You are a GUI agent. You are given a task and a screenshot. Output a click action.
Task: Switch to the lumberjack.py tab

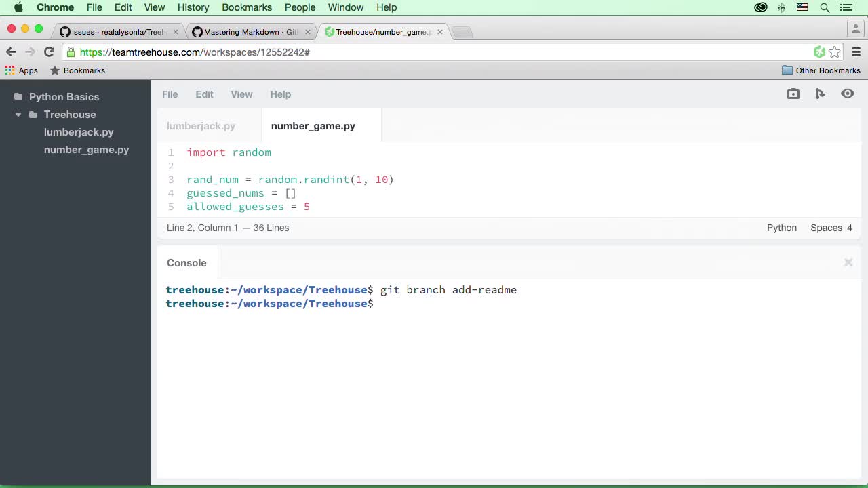[201, 126]
